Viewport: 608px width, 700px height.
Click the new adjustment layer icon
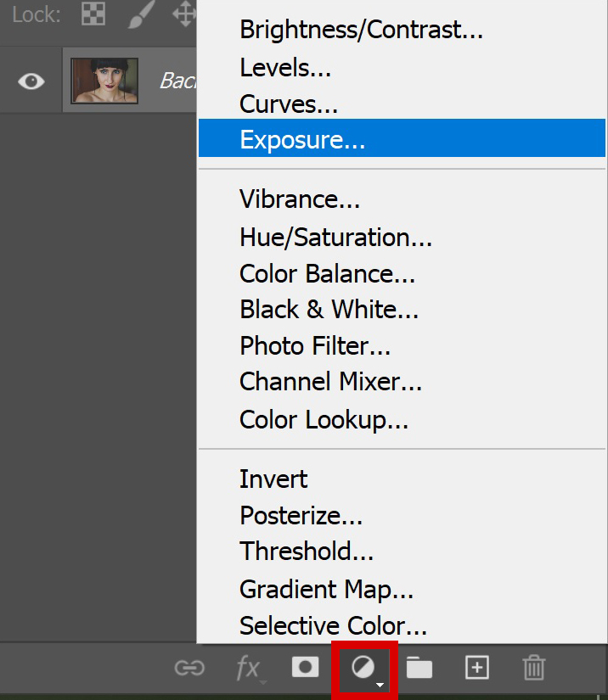364,669
